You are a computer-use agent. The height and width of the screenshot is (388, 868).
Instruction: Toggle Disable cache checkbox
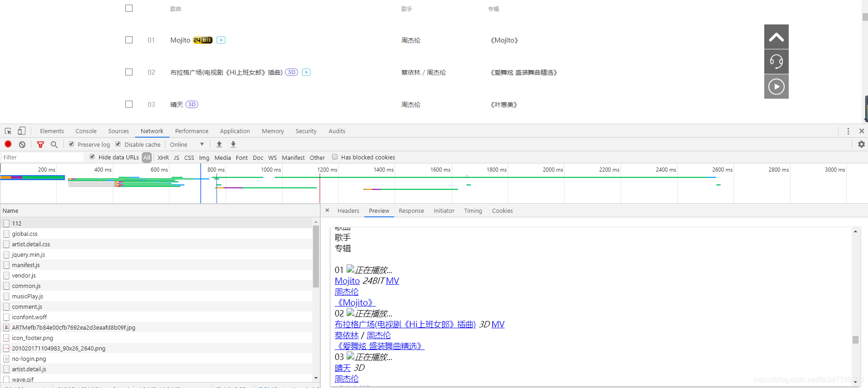click(118, 144)
